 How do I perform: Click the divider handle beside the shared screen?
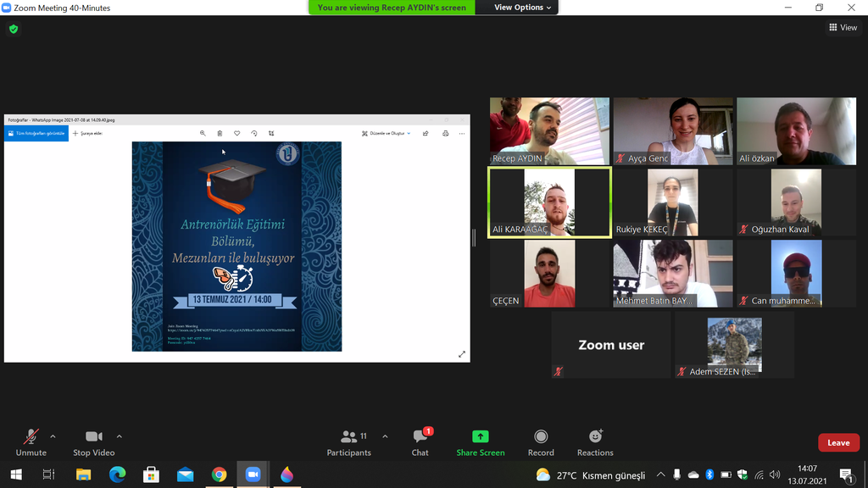click(474, 238)
